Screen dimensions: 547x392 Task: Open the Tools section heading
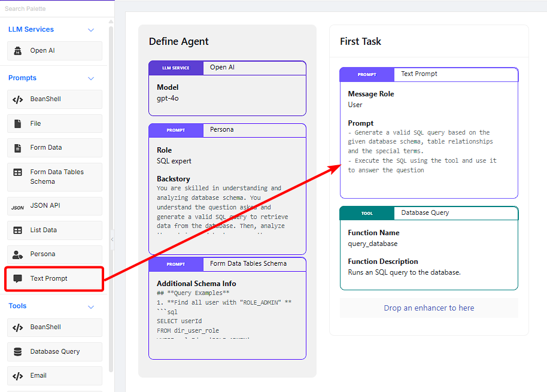pos(17,306)
